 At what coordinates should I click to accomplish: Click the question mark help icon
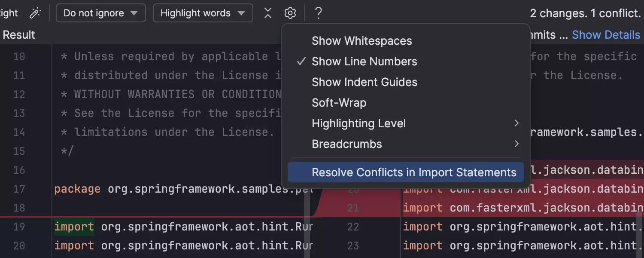[318, 13]
